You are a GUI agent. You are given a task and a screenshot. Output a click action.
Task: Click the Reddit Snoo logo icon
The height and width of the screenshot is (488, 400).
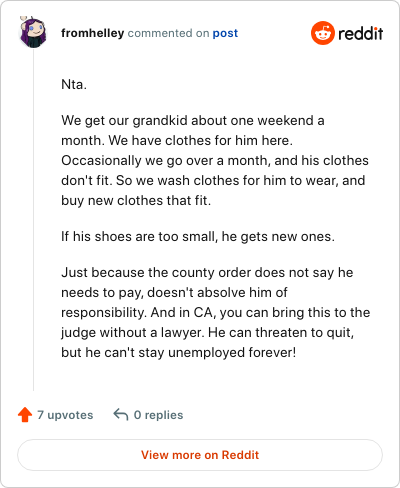coord(322,33)
